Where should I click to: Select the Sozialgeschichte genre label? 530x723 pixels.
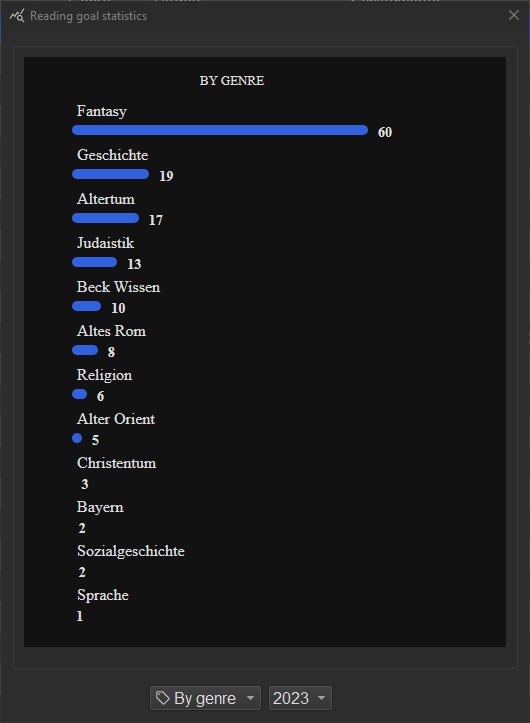coord(131,551)
